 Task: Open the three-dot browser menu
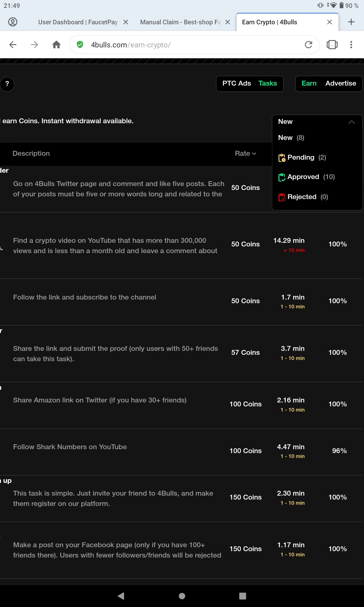pos(351,45)
